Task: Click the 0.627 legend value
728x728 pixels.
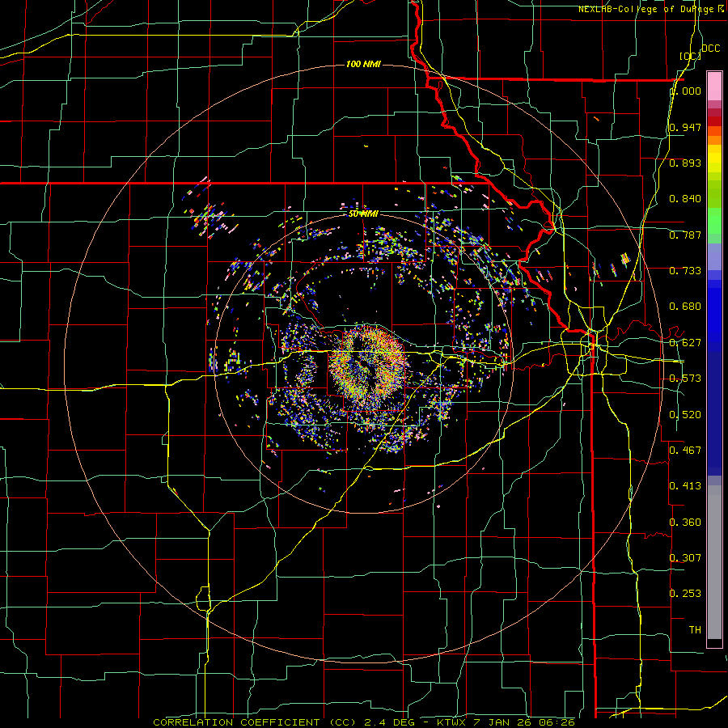Action: click(x=685, y=343)
